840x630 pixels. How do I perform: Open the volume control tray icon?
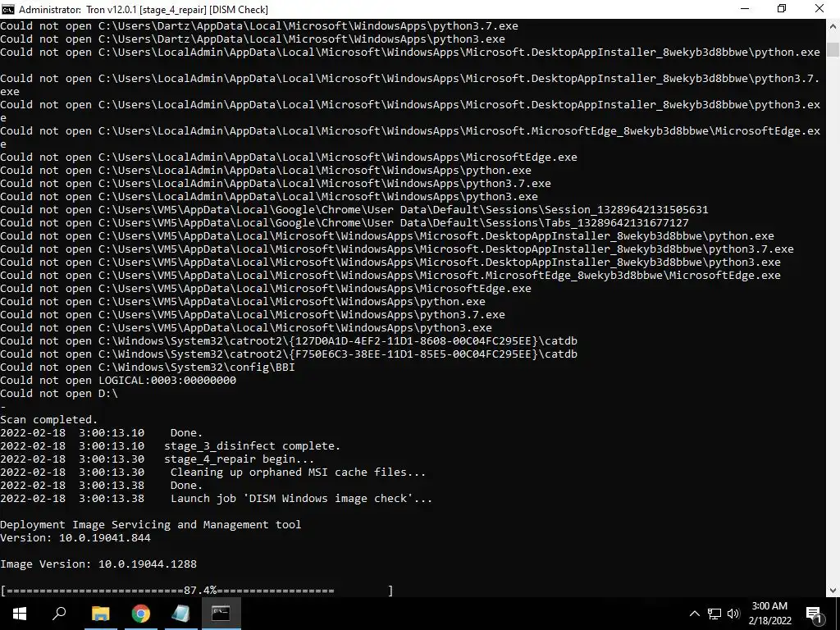733,614
